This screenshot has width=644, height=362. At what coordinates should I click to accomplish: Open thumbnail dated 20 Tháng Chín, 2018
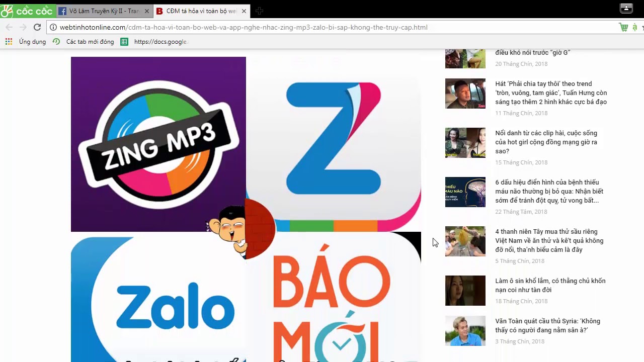(x=465, y=58)
